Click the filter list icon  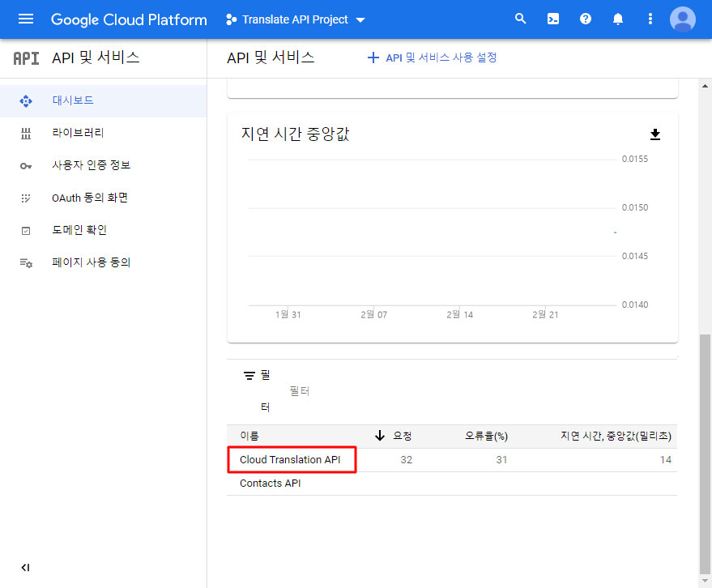(249, 376)
